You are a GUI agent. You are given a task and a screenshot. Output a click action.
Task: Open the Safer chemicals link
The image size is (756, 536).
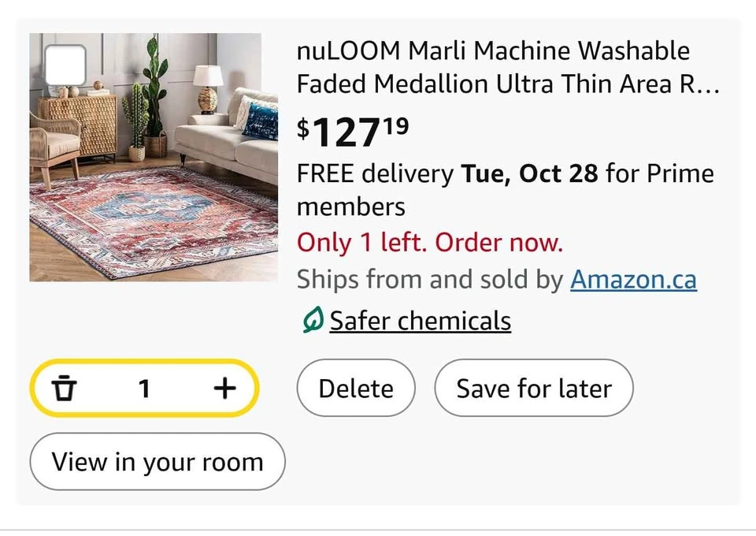[420, 321]
